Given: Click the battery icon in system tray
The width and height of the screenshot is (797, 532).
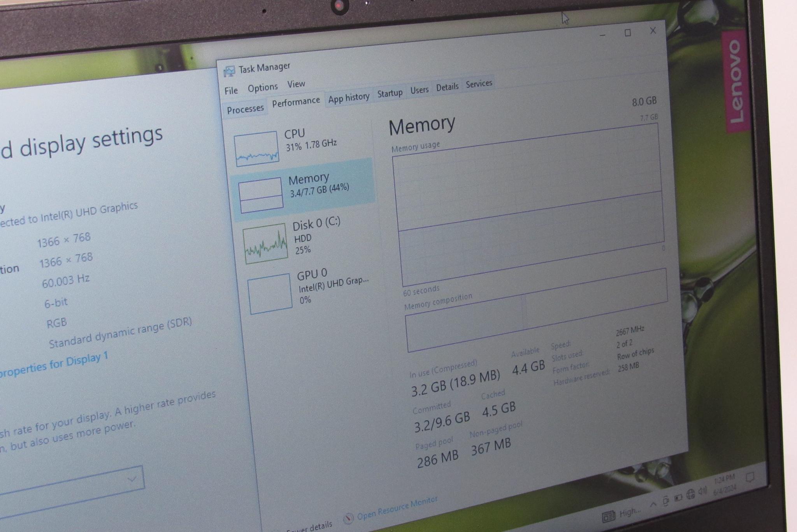Looking at the screenshot, I should (x=678, y=498).
